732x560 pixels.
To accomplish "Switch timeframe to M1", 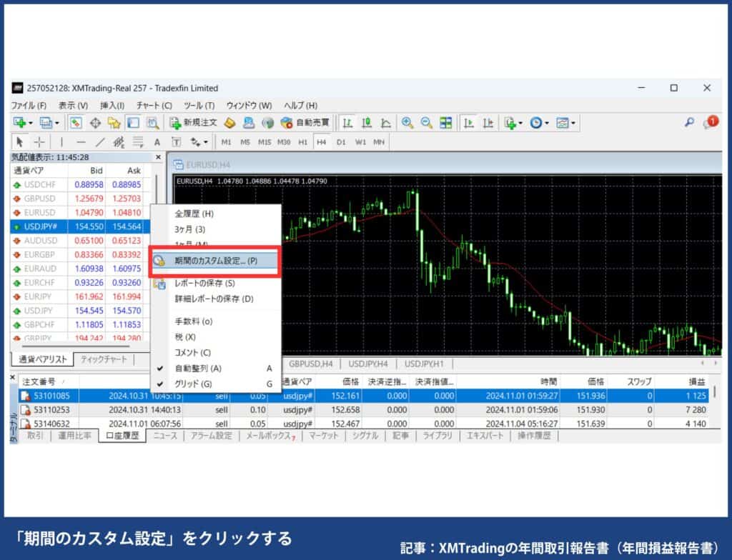I will (x=227, y=142).
